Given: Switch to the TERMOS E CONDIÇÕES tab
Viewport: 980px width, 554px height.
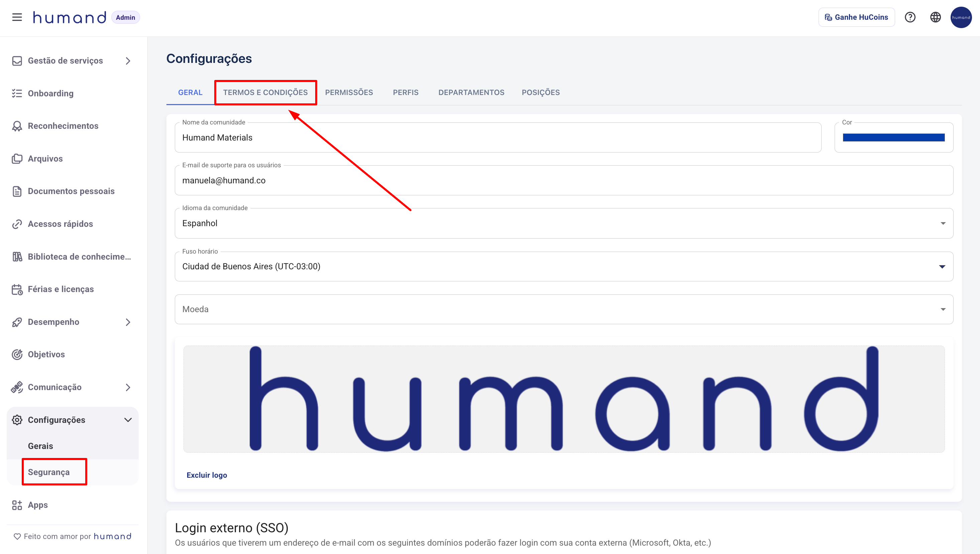Looking at the screenshot, I should tap(265, 93).
